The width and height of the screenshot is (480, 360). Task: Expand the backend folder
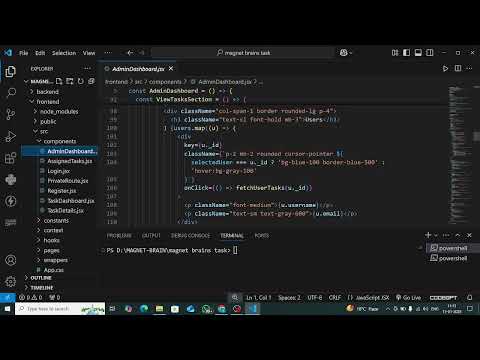(47, 92)
